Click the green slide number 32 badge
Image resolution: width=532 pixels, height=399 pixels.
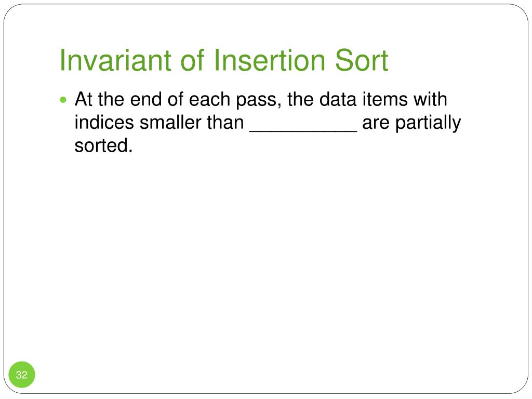click(22, 375)
